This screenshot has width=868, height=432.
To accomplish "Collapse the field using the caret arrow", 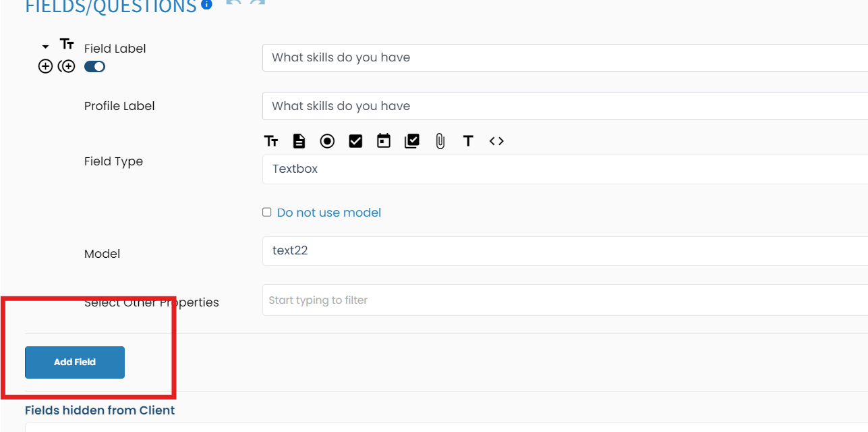I will pyautogui.click(x=45, y=47).
